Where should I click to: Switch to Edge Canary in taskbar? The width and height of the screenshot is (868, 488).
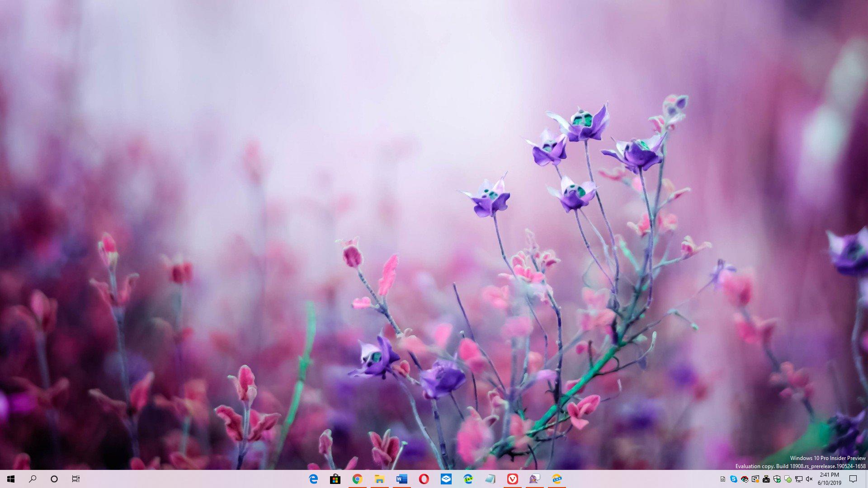pyautogui.click(x=557, y=479)
